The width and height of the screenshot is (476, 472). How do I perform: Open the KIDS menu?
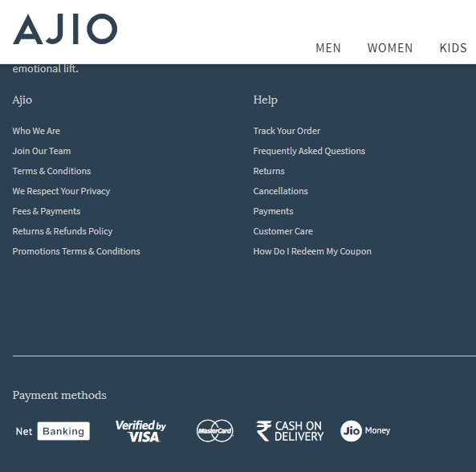pos(454,48)
